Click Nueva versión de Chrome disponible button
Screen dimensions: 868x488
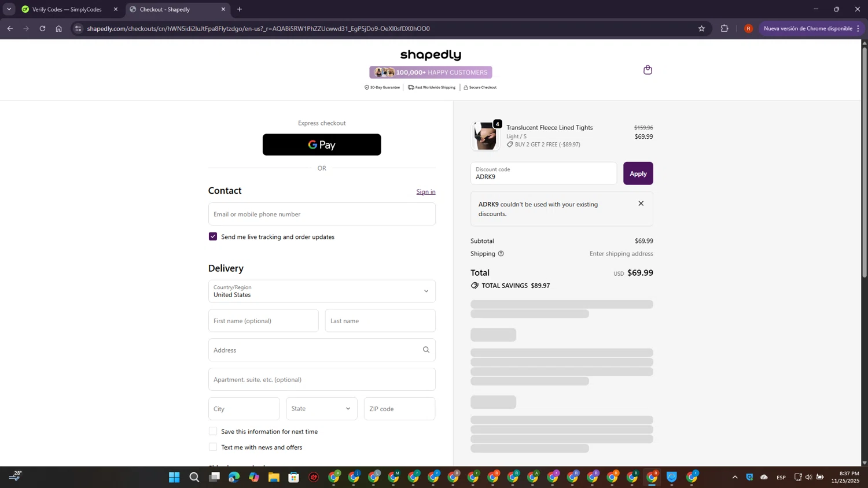tap(811, 28)
